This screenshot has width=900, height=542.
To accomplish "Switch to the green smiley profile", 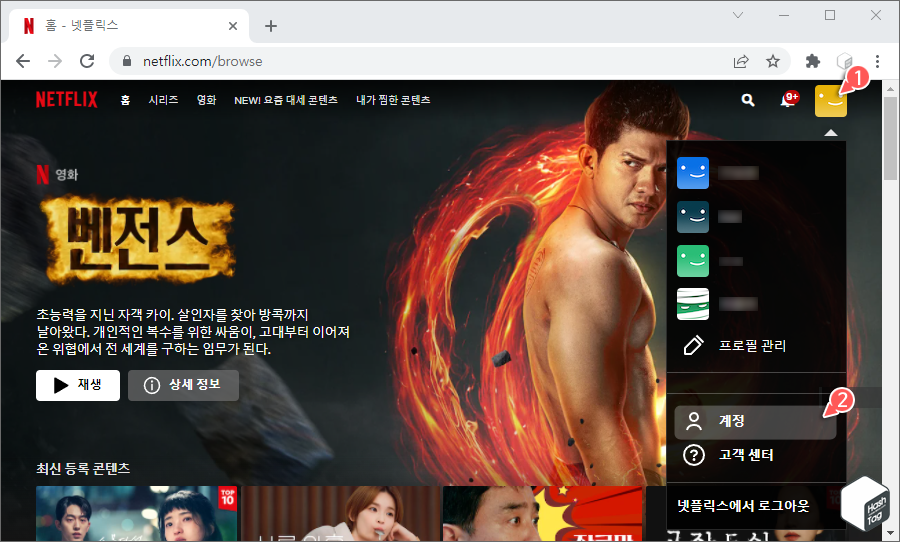I will point(693,261).
